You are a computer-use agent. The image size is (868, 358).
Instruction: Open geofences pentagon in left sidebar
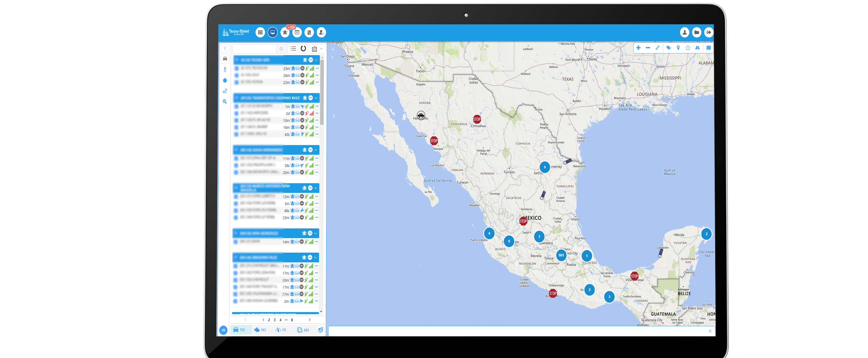pyautogui.click(x=225, y=80)
